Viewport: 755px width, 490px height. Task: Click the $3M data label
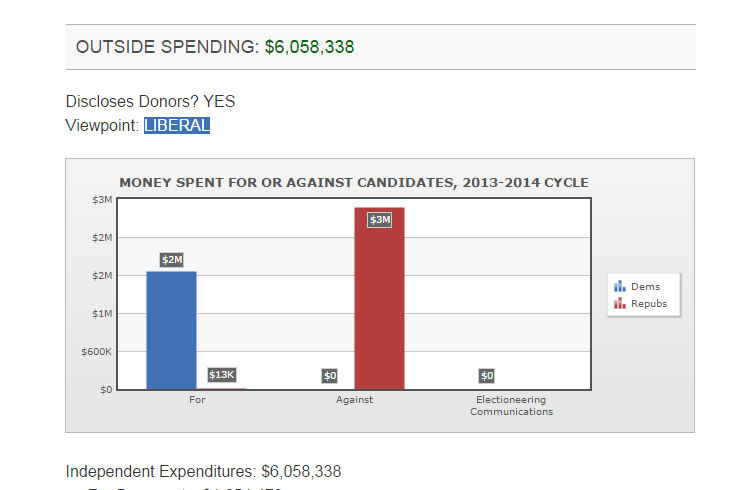coord(380,220)
